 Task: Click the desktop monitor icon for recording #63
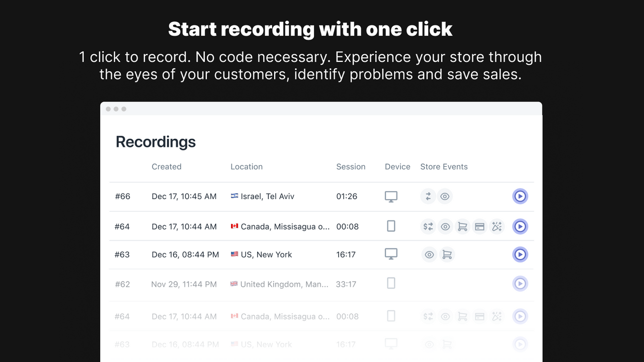click(x=391, y=253)
